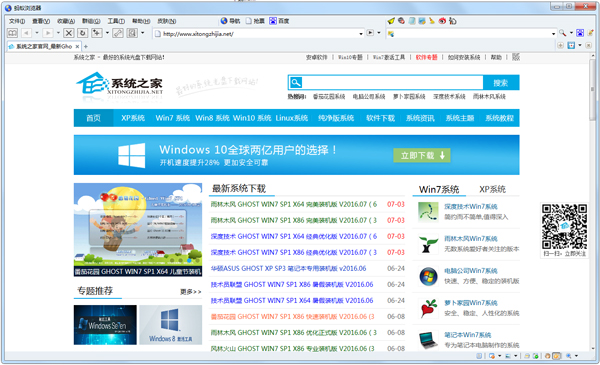Click the Forward navigation arrow button
The height and width of the screenshot is (365, 600).
[x=48, y=33]
